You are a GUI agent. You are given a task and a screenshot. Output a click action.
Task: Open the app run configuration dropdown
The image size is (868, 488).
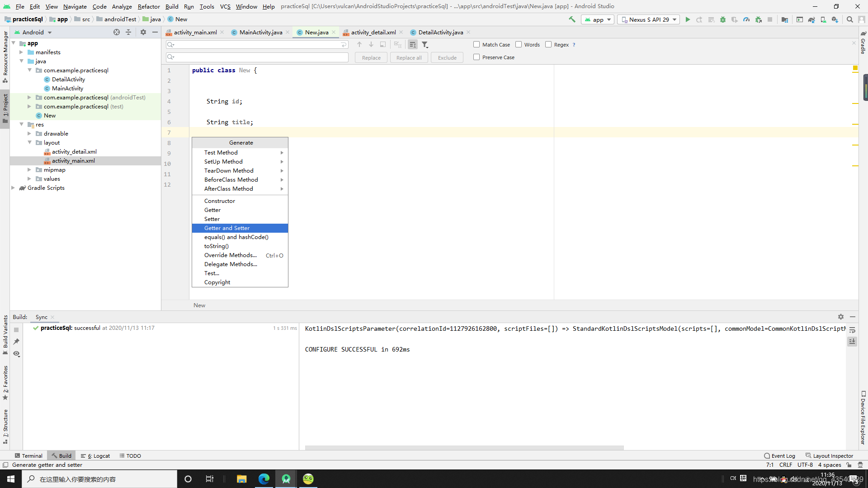(x=598, y=19)
